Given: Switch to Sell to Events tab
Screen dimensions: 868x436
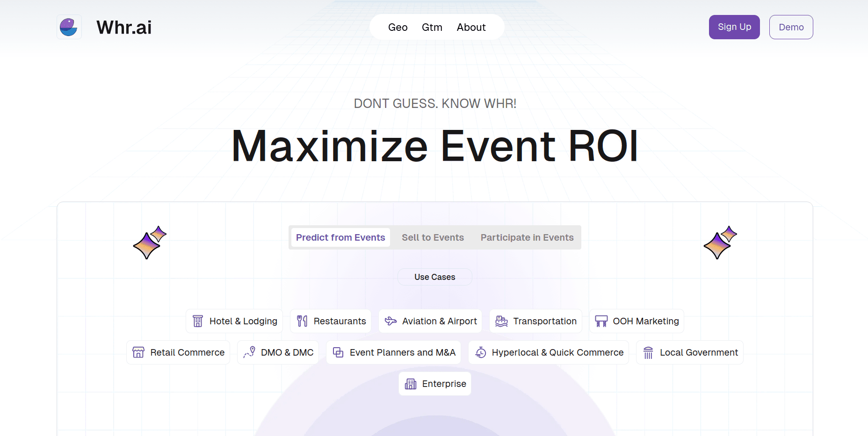Looking at the screenshot, I should [x=433, y=237].
